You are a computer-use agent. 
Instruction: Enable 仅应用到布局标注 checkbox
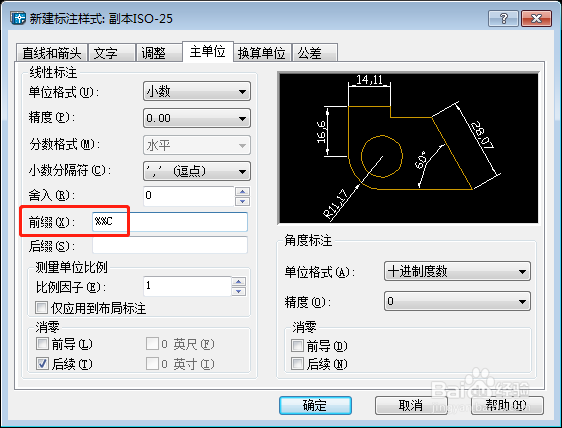42,308
